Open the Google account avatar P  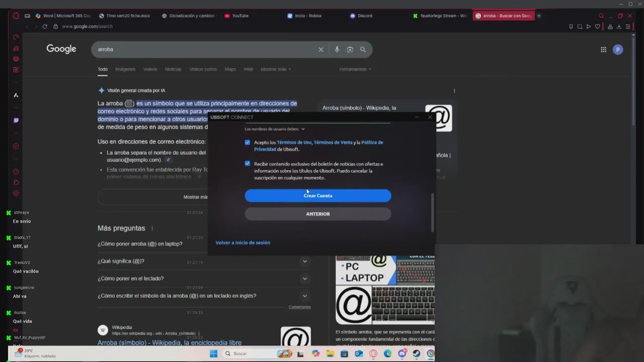(618, 49)
